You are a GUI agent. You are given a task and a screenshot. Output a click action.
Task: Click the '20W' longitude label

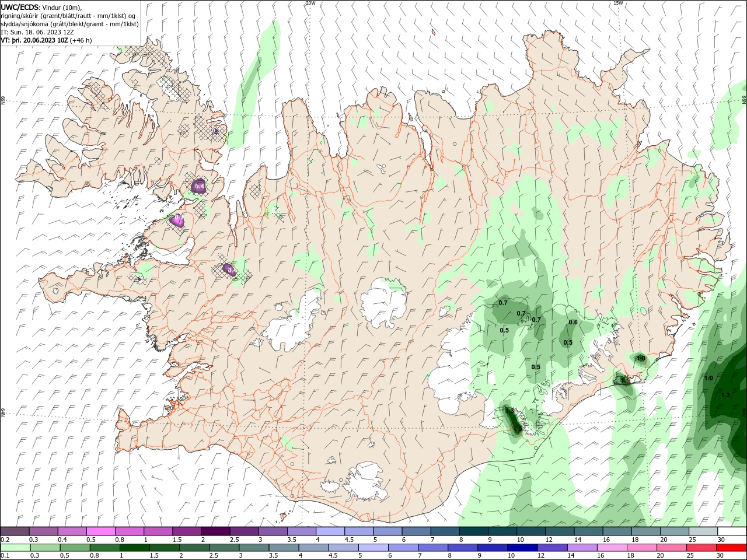(x=310, y=3)
